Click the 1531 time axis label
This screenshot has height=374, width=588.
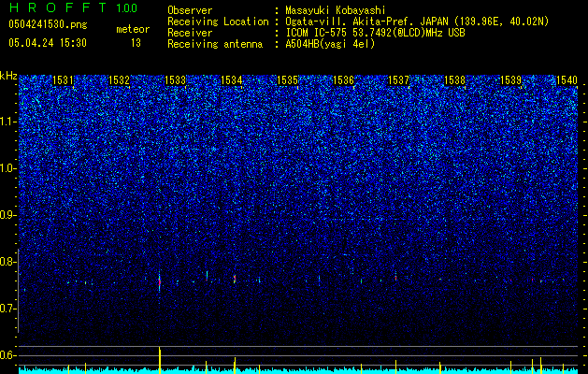tap(63, 80)
